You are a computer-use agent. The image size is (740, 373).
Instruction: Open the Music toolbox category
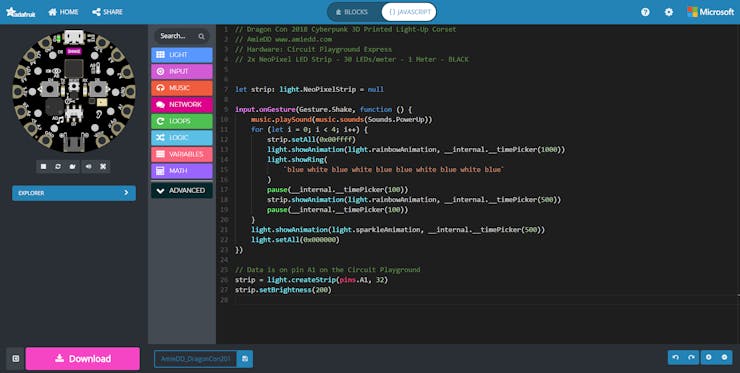point(182,88)
